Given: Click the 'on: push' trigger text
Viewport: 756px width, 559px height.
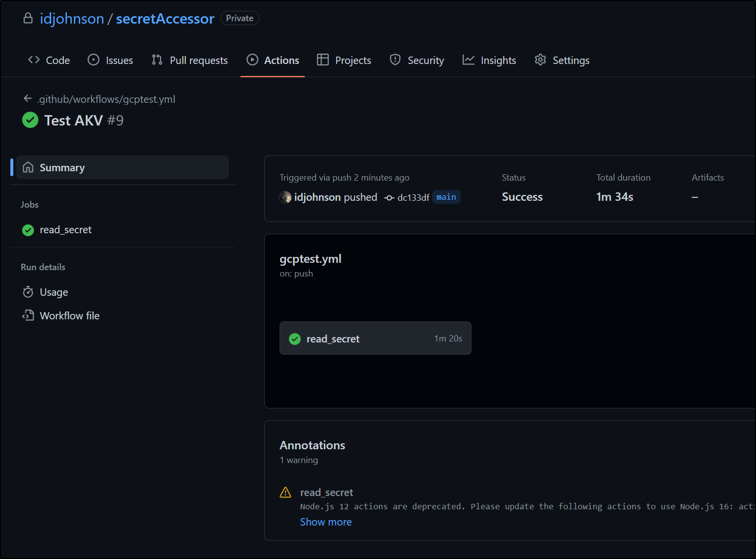Looking at the screenshot, I should click(296, 274).
